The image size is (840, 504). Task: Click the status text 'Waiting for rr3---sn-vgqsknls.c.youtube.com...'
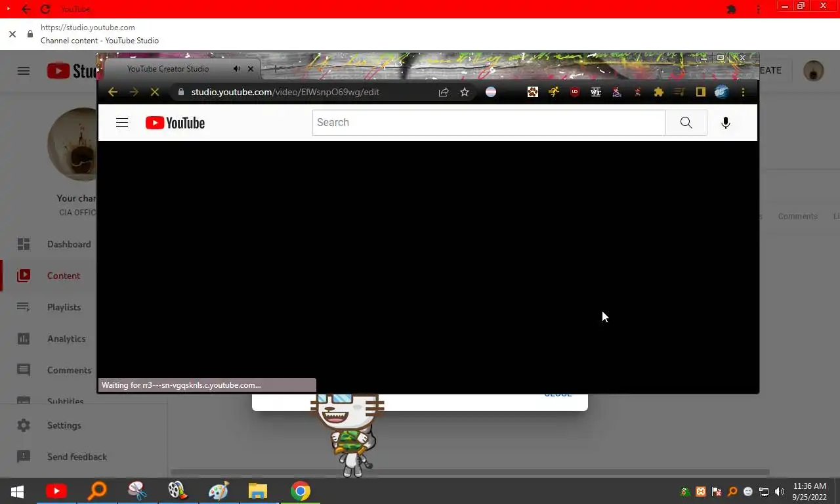(181, 385)
